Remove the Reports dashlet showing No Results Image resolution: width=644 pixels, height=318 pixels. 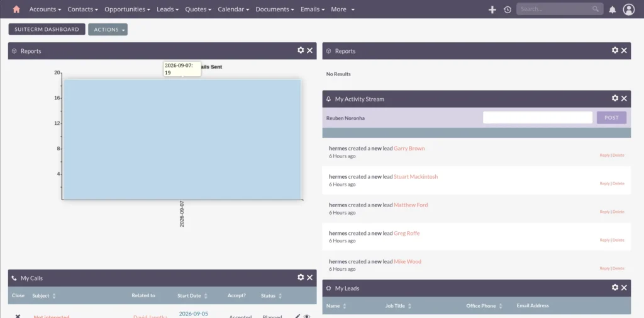pos(624,50)
